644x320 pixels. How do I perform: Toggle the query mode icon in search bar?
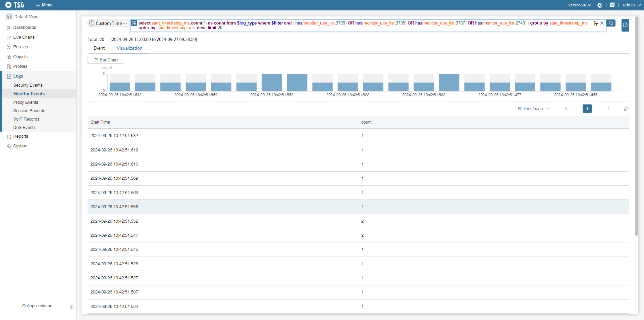134,23
